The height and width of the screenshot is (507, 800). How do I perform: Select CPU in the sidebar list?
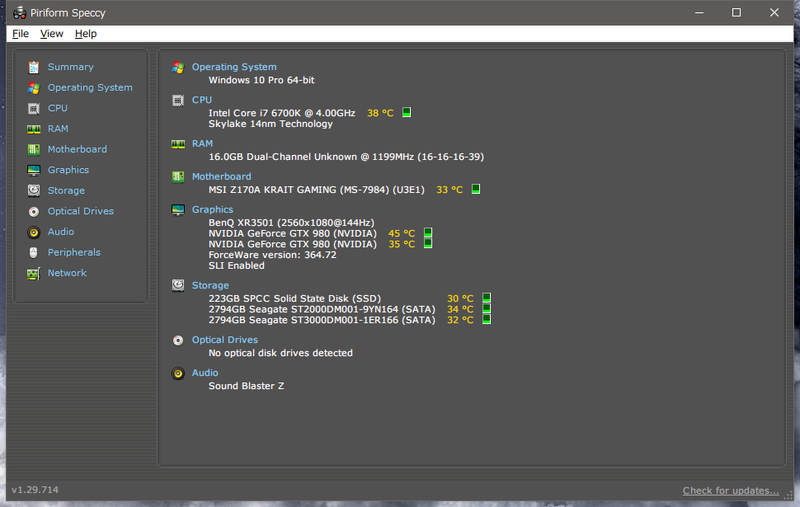tap(58, 108)
